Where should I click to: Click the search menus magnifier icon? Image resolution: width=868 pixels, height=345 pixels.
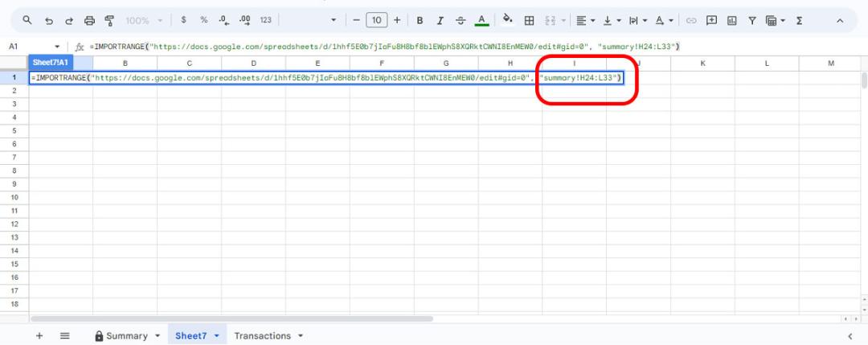point(27,20)
